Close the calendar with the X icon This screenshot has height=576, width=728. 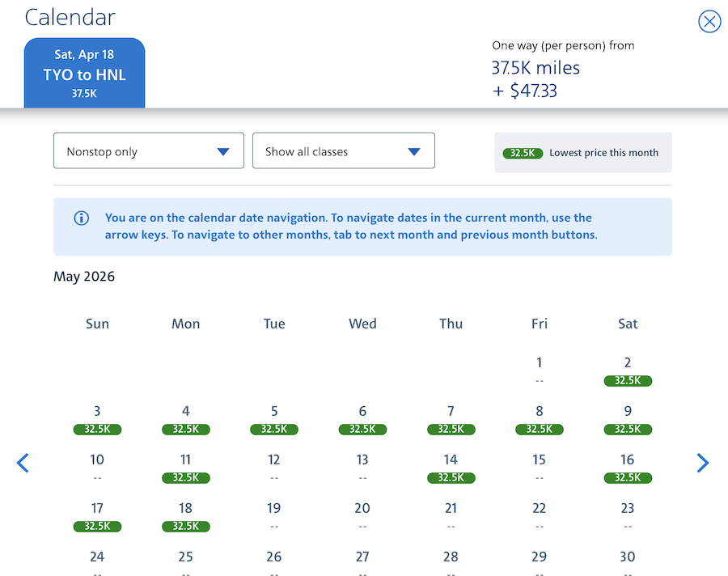(x=709, y=22)
